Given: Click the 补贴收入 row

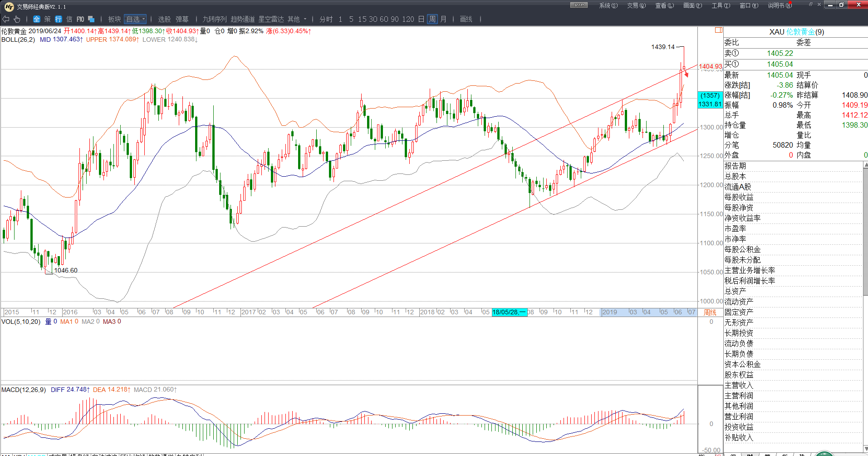Looking at the screenshot, I should coord(793,437).
